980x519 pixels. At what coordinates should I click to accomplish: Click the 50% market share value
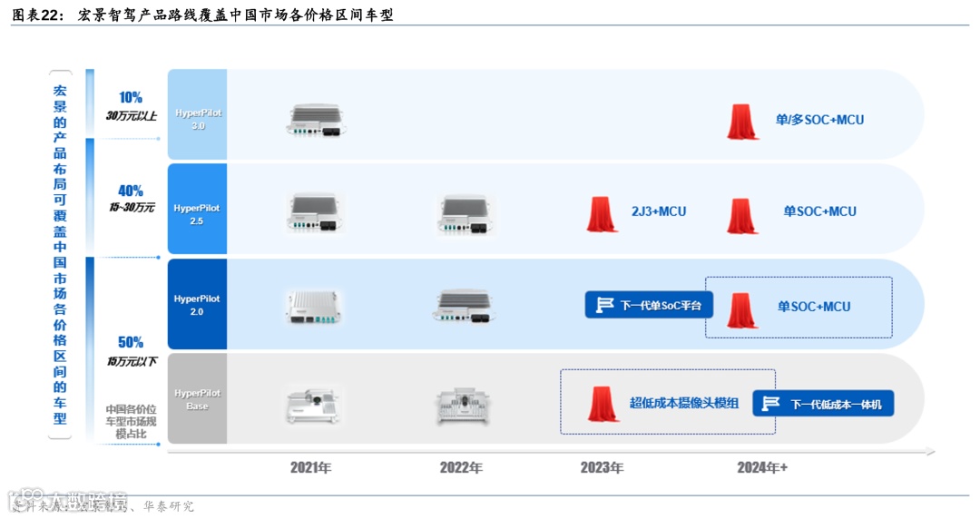coord(130,342)
